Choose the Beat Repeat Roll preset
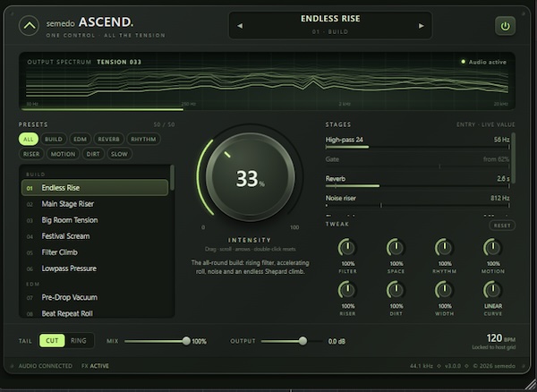The height and width of the screenshot is (392, 537). click(x=95, y=313)
